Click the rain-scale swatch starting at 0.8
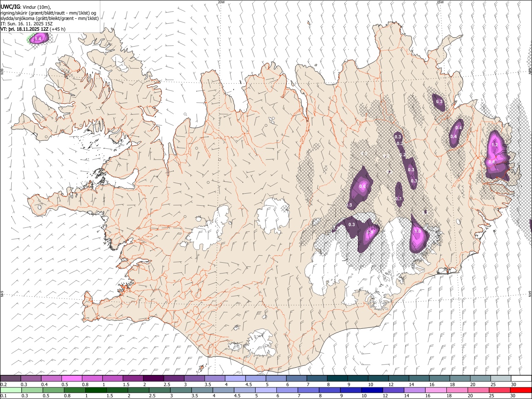The image size is (532, 399). 75,390
